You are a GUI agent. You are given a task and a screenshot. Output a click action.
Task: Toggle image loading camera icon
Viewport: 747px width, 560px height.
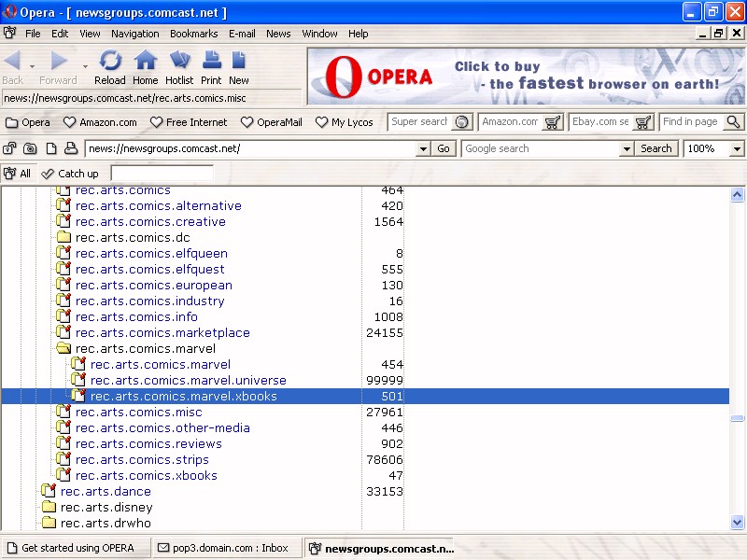coord(30,148)
